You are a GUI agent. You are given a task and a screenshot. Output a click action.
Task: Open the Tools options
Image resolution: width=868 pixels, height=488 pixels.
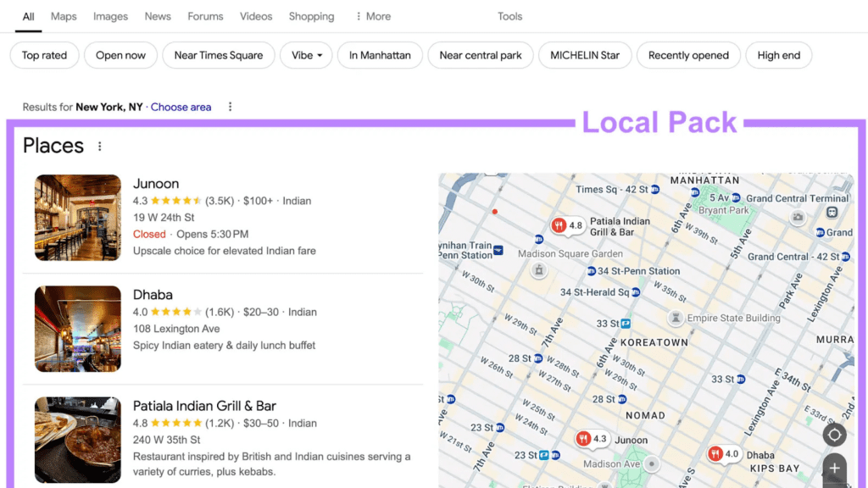pyautogui.click(x=509, y=16)
